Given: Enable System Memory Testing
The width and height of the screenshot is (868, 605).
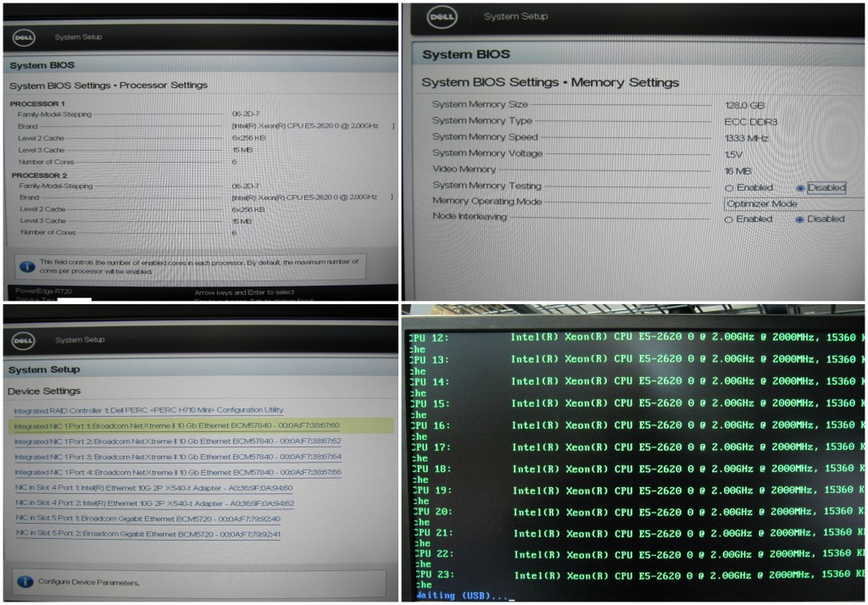Looking at the screenshot, I should 729,188.
